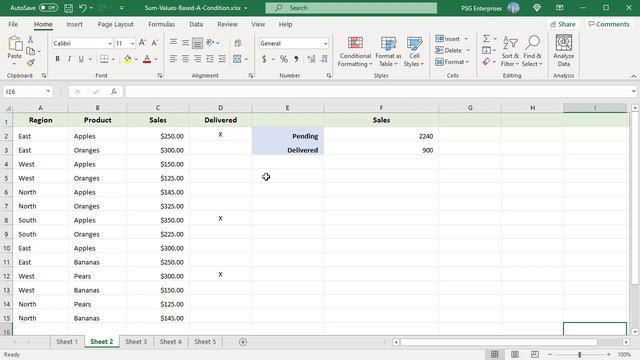Expand the formula bar
The width and height of the screenshot is (640, 360).
coord(633,91)
